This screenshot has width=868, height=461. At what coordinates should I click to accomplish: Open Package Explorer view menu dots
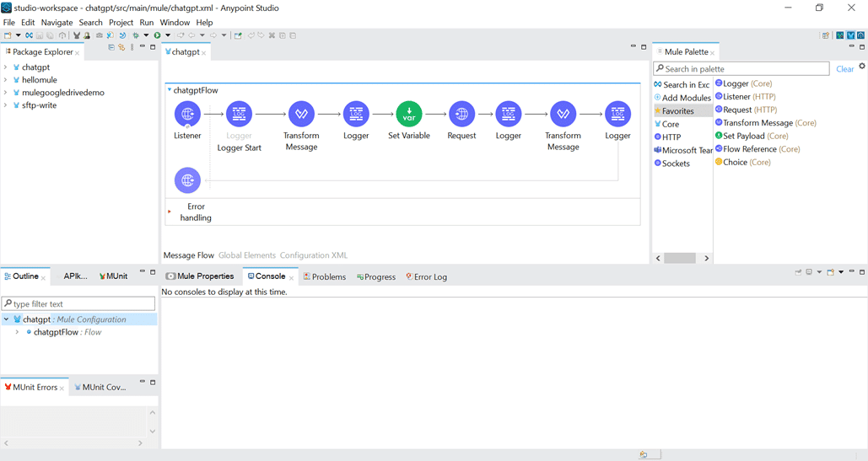pos(132,47)
